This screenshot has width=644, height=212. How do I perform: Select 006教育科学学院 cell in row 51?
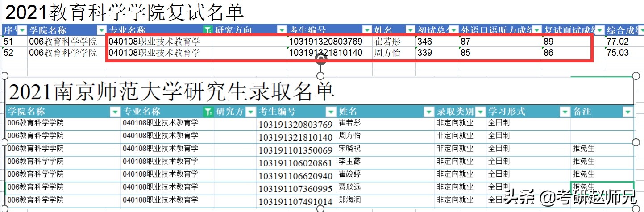coord(67,42)
